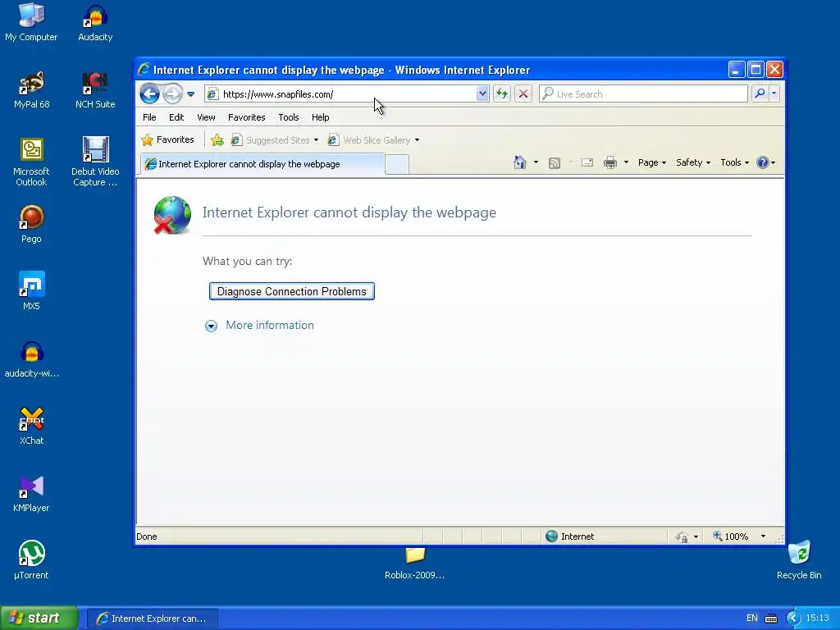Open the Windows start menu

click(39, 618)
